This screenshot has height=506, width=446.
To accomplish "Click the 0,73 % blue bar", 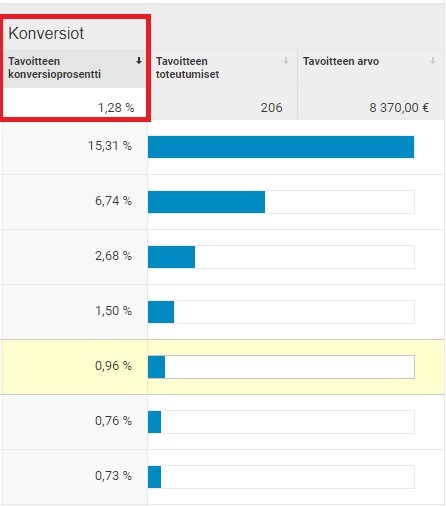I will pyautogui.click(x=154, y=477).
